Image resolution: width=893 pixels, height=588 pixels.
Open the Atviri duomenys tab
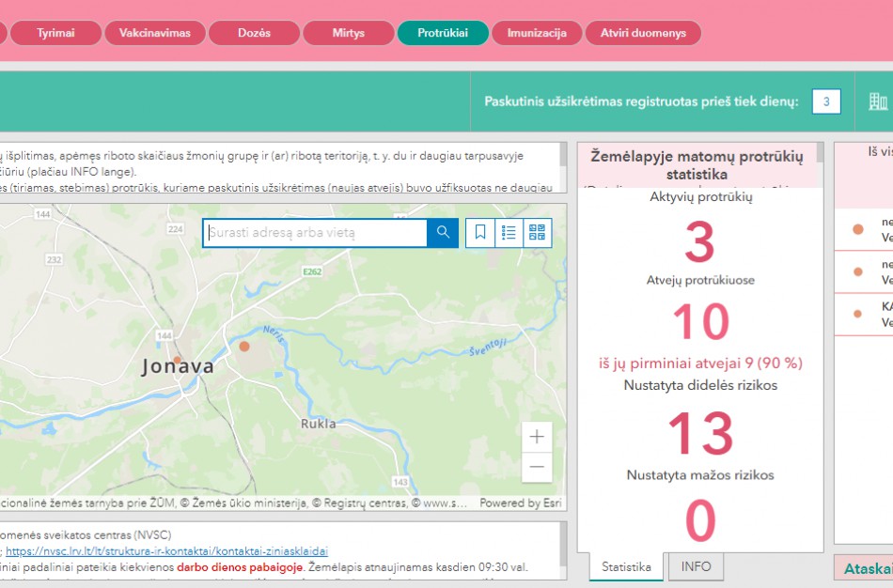(x=644, y=33)
